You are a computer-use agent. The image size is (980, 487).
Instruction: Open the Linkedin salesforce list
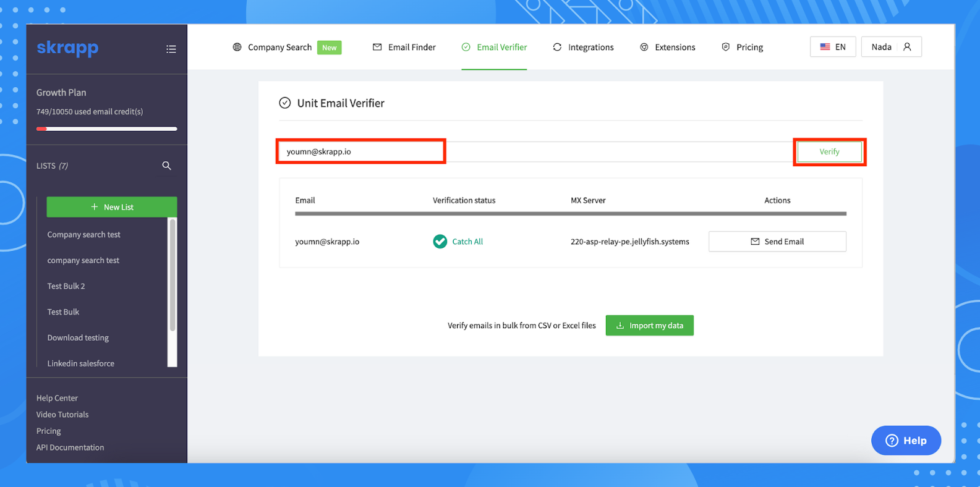pyautogui.click(x=81, y=363)
